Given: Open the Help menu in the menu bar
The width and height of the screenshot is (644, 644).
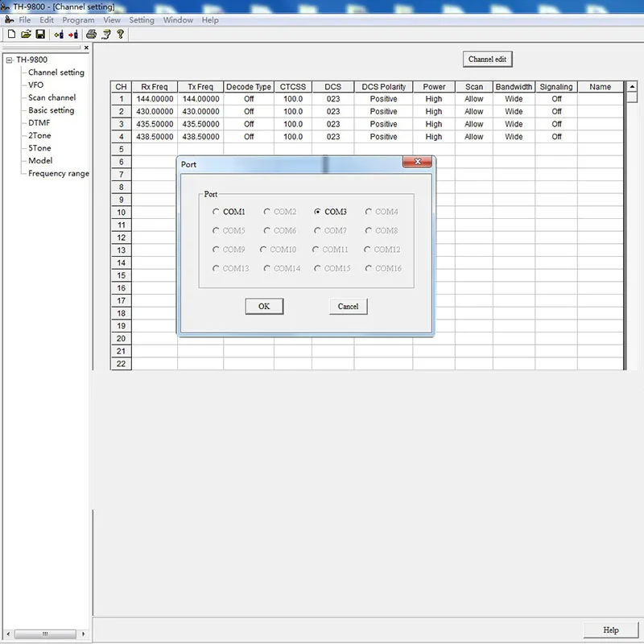Looking at the screenshot, I should pos(210,19).
